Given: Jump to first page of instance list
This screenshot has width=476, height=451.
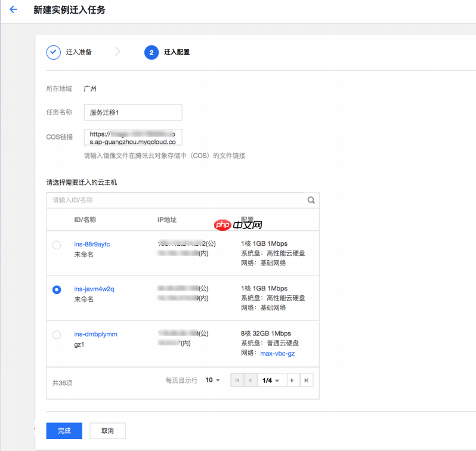Looking at the screenshot, I should click(x=237, y=380).
